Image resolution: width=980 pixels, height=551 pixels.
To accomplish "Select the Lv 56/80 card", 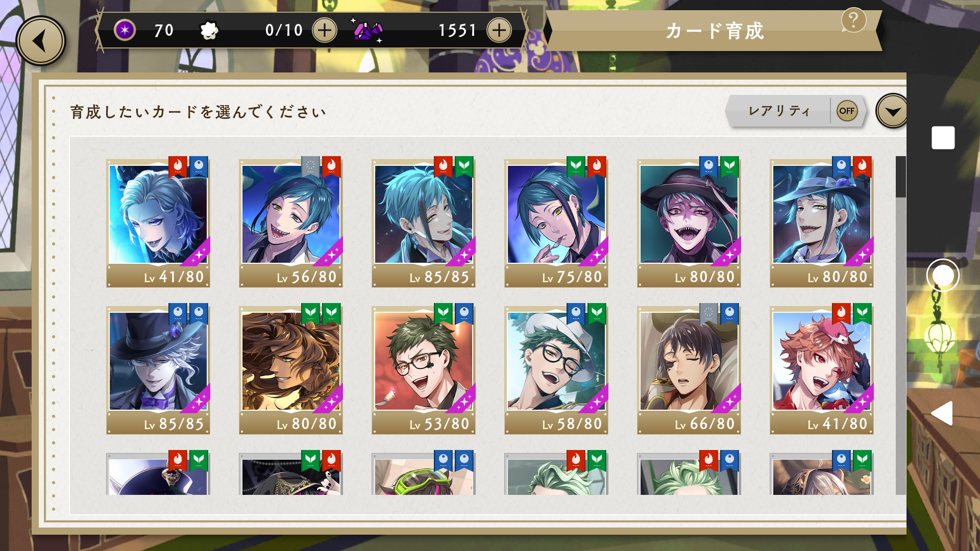I will tap(291, 222).
